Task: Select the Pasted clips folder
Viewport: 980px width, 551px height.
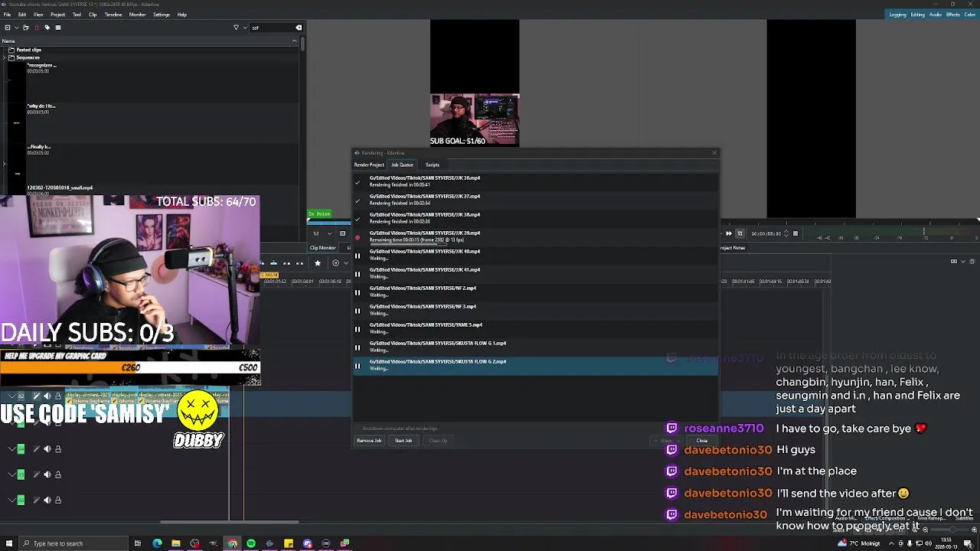Action: tap(29, 50)
